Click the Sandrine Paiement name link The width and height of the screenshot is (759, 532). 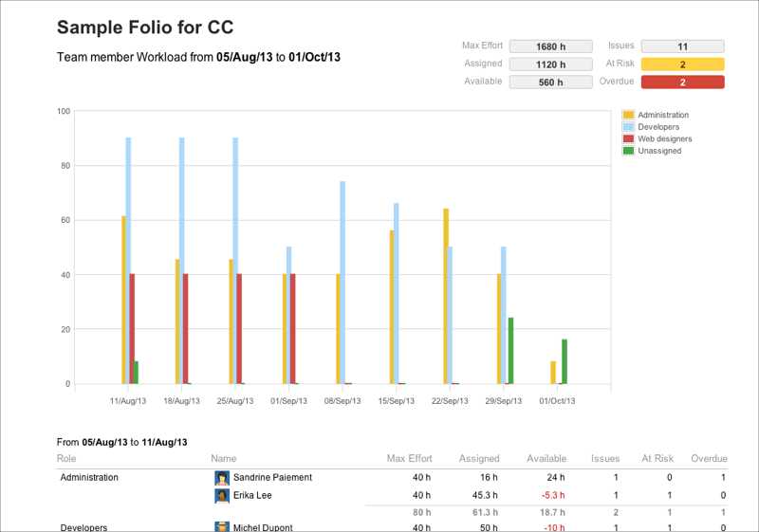(x=272, y=478)
